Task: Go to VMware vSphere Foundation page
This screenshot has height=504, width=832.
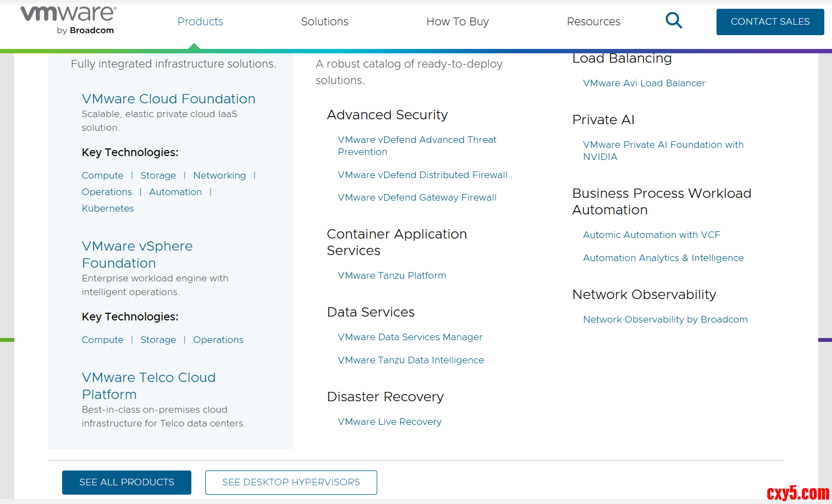Action: (x=137, y=254)
